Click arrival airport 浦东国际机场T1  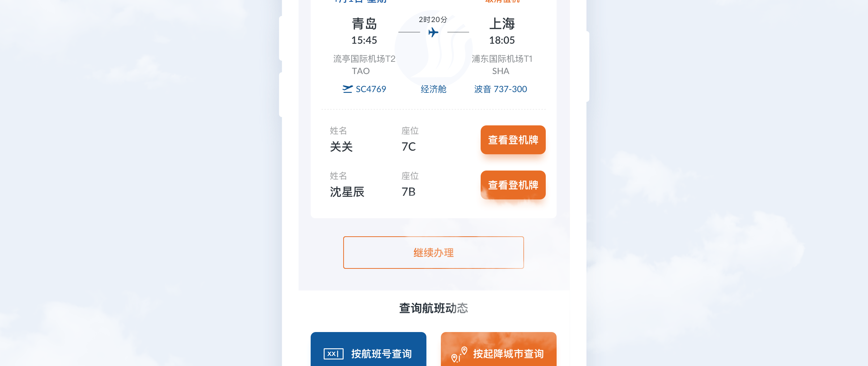click(502, 59)
